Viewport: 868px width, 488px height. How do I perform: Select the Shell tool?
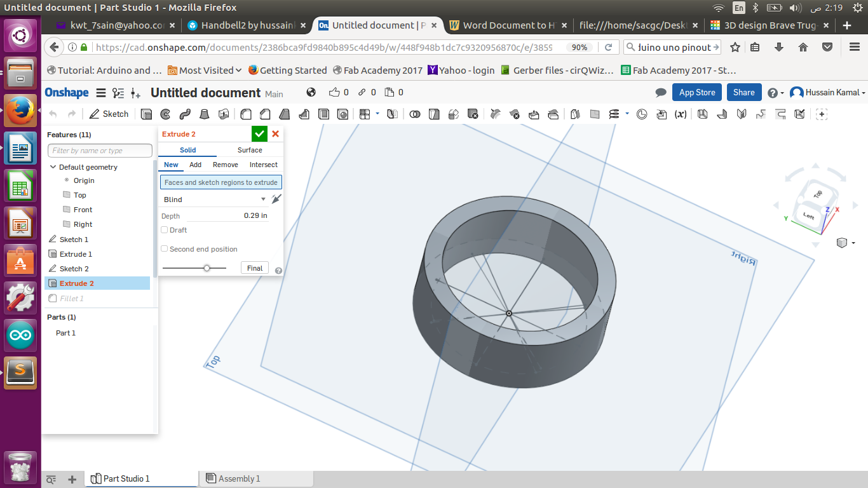(324, 114)
